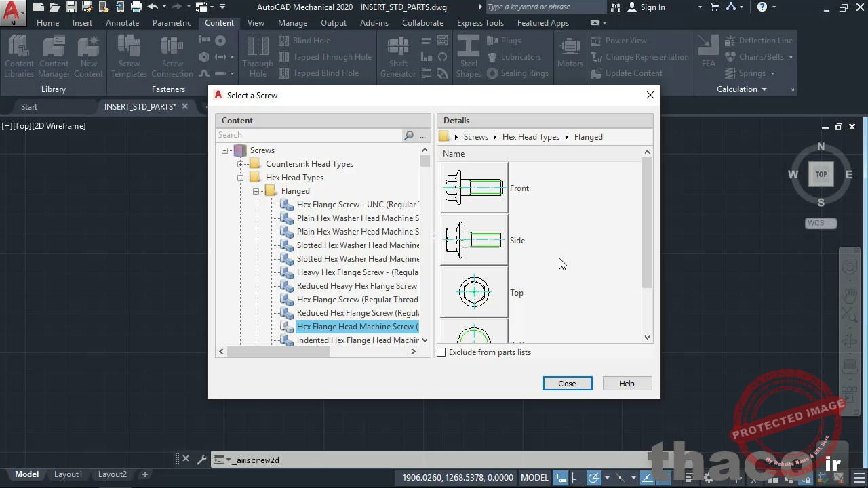
Task: Click the Save icon in quick access toolbar
Action: (71, 7)
